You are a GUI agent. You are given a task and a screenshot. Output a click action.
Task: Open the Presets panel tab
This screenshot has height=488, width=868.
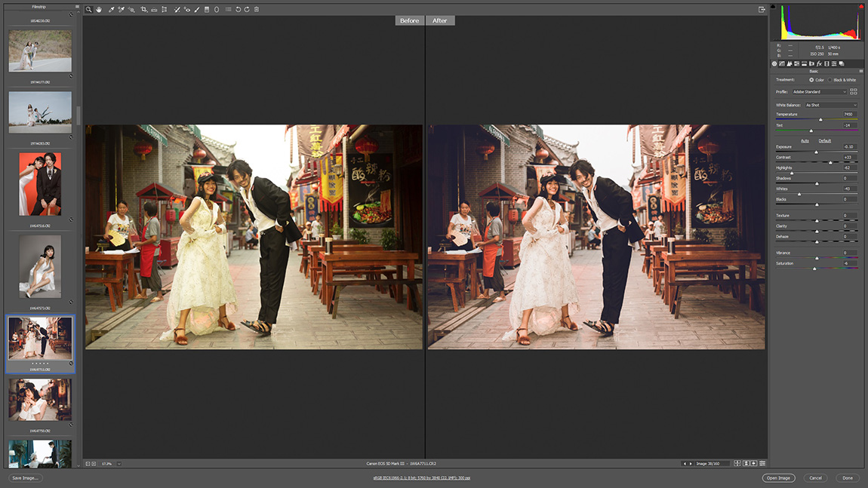coord(834,63)
